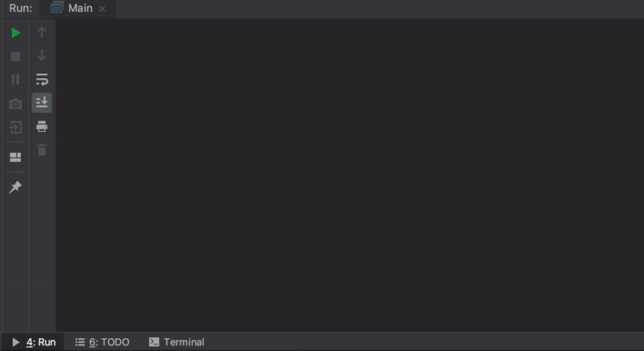Open the Terminal tool window
644x351 pixels.
click(176, 342)
